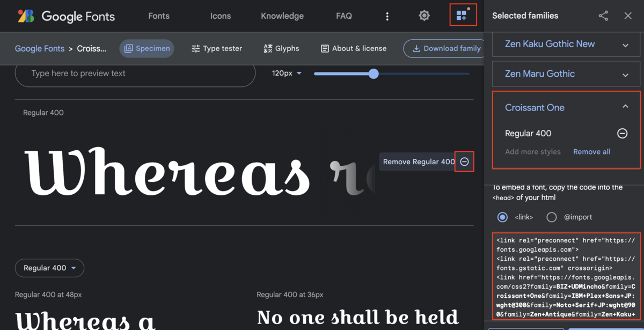Share the selected families
644x330 pixels.
[603, 16]
